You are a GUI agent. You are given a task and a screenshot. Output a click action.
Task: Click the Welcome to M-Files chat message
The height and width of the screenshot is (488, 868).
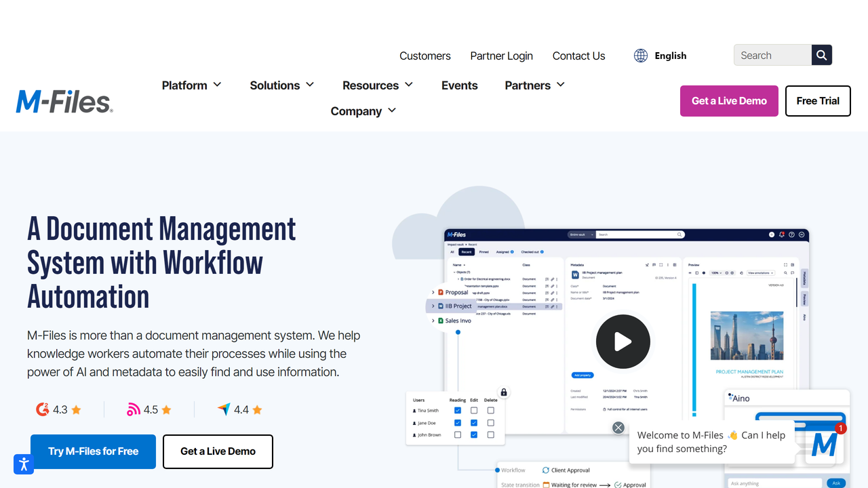tap(711, 442)
